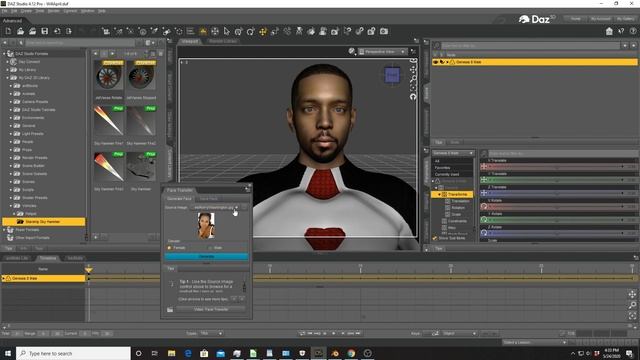Collapse the Transforms tree group
This screenshot has height=360, width=640.
(439, 195)
